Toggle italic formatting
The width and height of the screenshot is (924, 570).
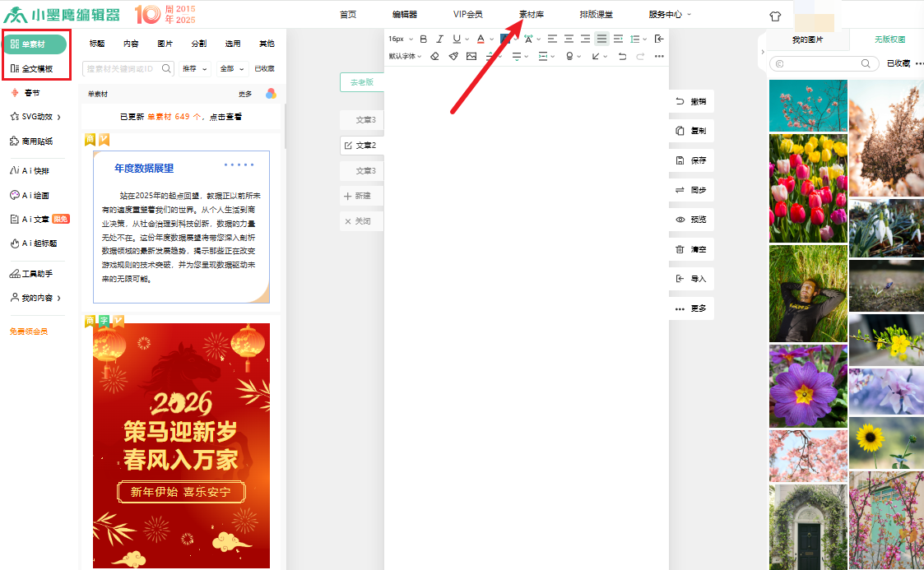(440, 38)
